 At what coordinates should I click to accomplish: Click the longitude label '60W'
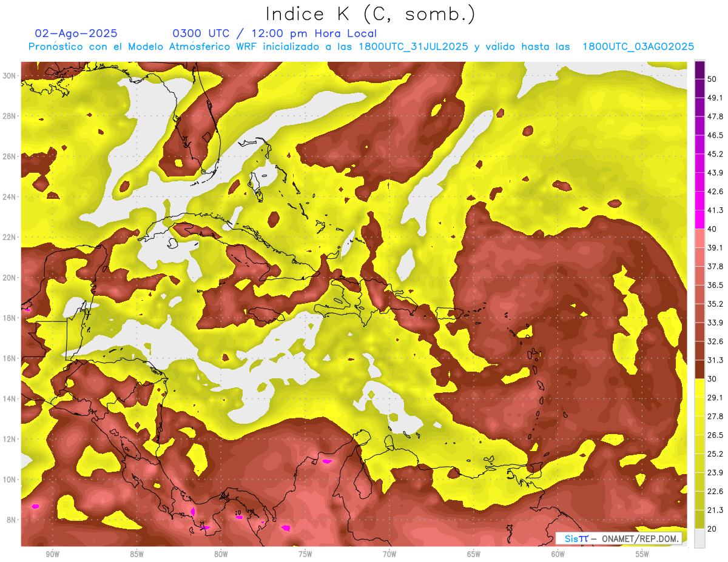tap(558, 555)
